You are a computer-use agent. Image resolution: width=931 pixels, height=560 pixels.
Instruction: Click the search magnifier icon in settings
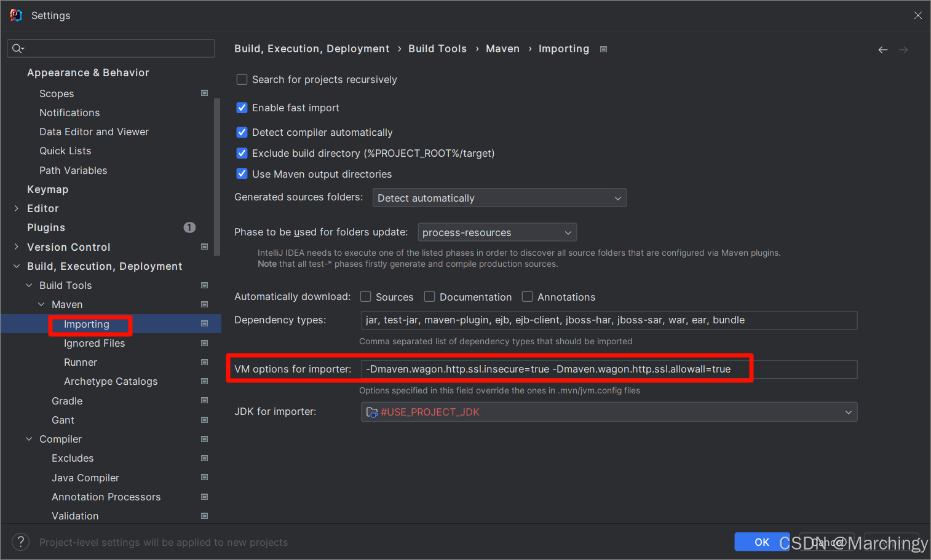pyautogui.click(x=17, y=49)
